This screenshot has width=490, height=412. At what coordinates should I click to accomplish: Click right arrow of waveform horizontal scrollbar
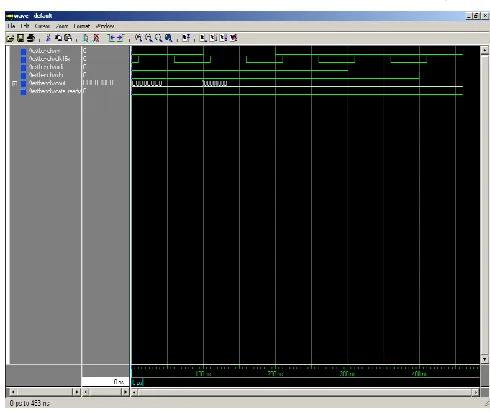476,392
